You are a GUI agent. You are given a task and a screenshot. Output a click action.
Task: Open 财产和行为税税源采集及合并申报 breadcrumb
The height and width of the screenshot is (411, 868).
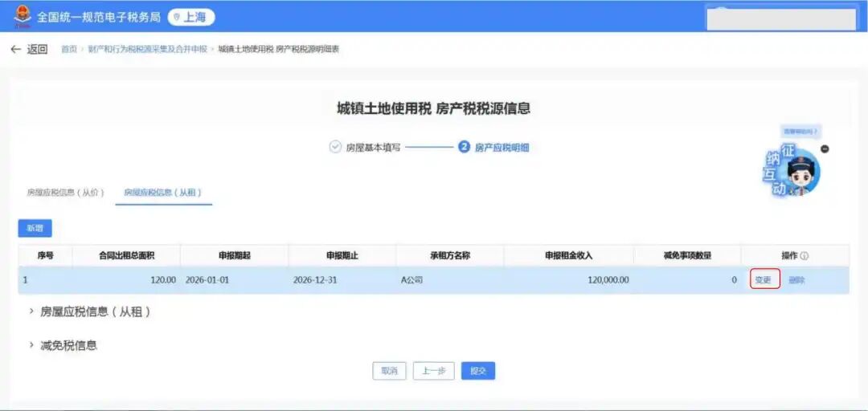[147, 49]
